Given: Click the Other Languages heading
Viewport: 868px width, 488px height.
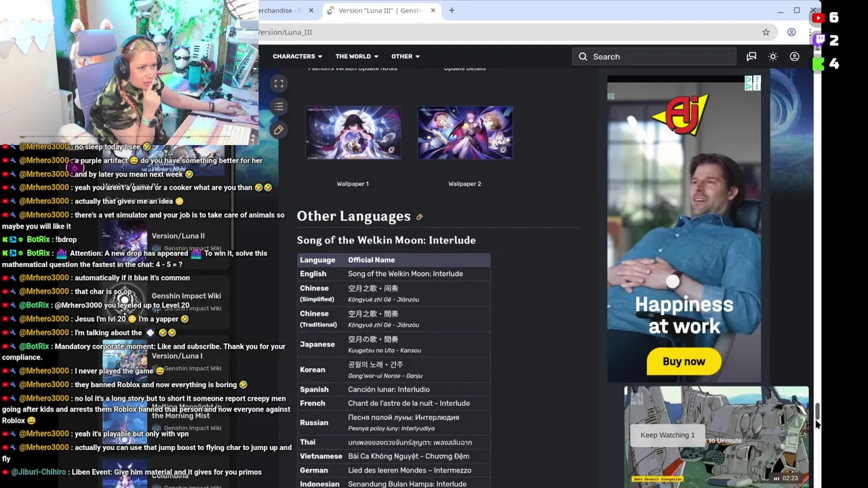Looking at the screenshot, I should pyautogui.click(x=353, y=216).
